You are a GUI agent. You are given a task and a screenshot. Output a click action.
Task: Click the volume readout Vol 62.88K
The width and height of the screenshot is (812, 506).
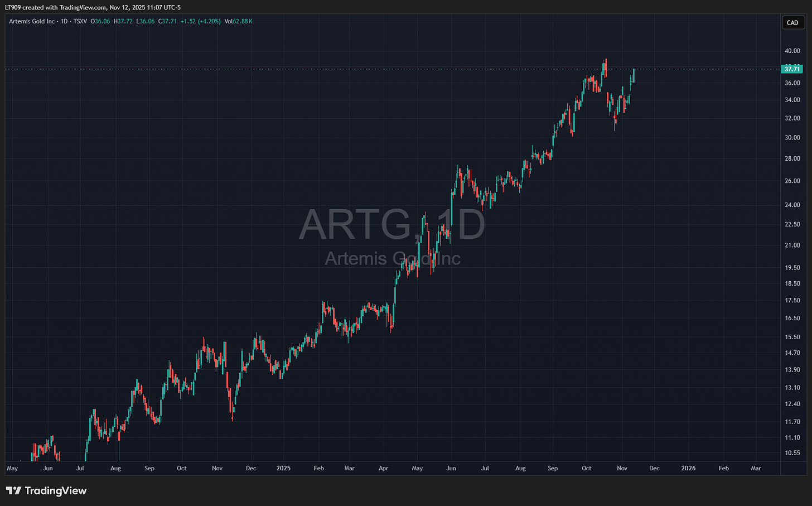point(239,21)
